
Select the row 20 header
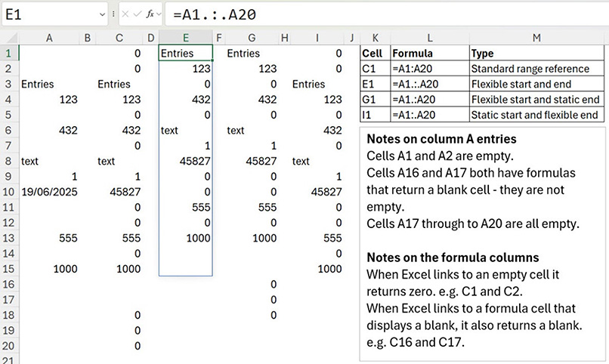coord(8,346)
